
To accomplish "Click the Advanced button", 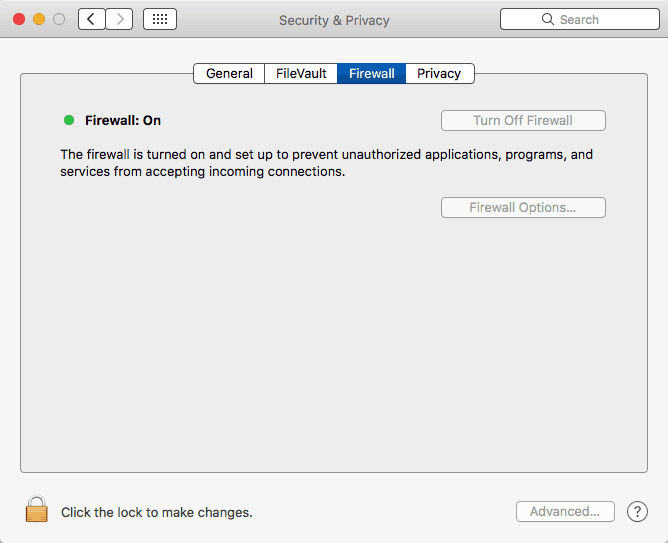I will pyautogui.click(x=565, y=512).
